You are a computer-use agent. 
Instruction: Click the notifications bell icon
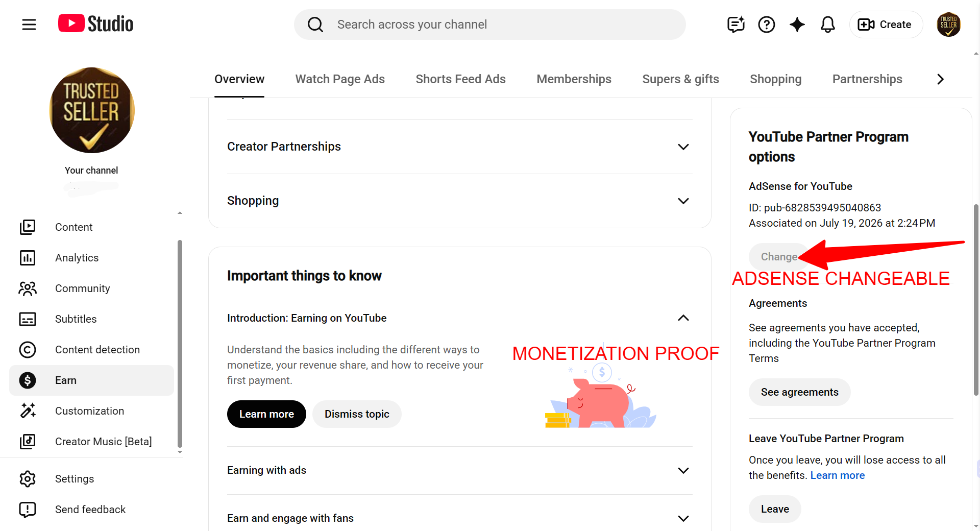coord(827,24)
